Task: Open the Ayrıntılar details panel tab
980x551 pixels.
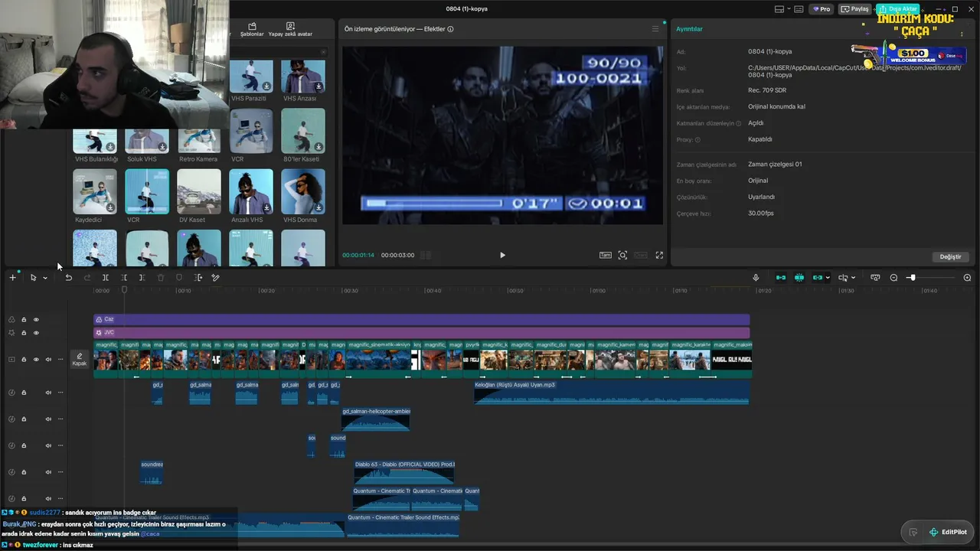Action: pos(689,29)
